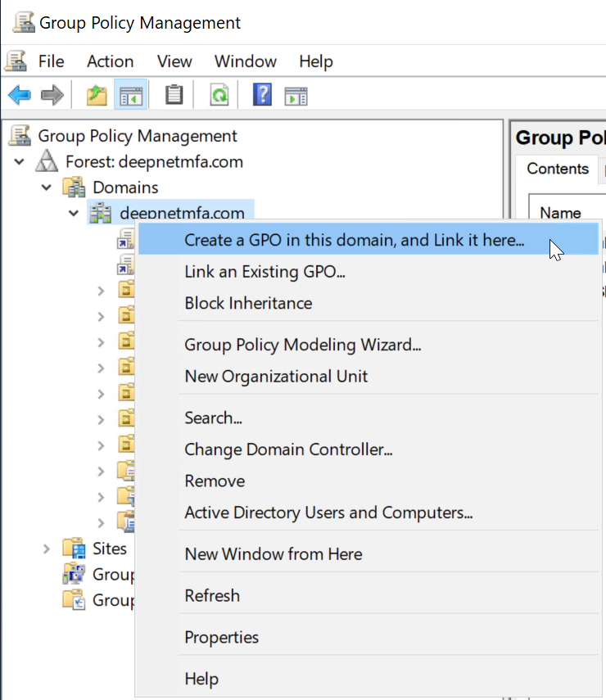The image size is (606, 700).
Task: Select Link an Existing GPO option
Action: tap(265, 272)
